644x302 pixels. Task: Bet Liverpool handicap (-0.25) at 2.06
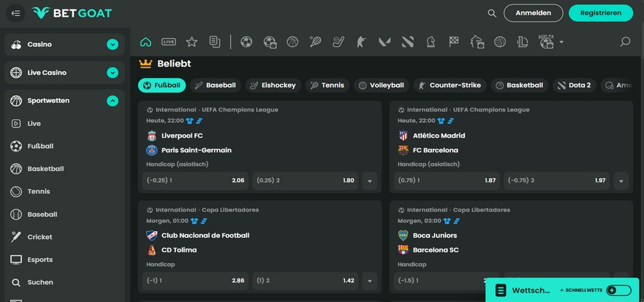pyautogui.click(x=195, y=181)
